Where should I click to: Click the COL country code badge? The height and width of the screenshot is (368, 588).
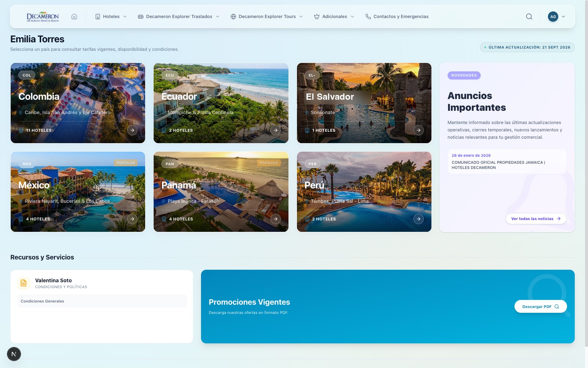point(27,75)
